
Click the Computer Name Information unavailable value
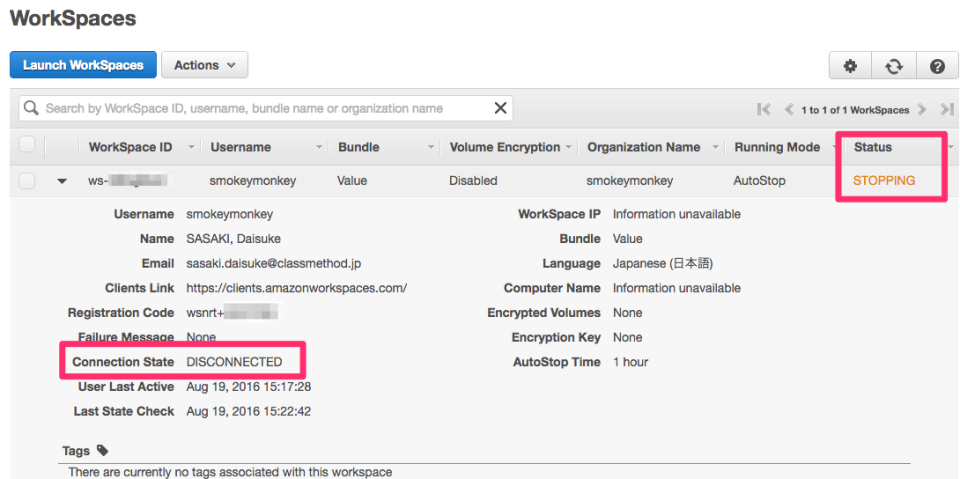tap(677, 288)
